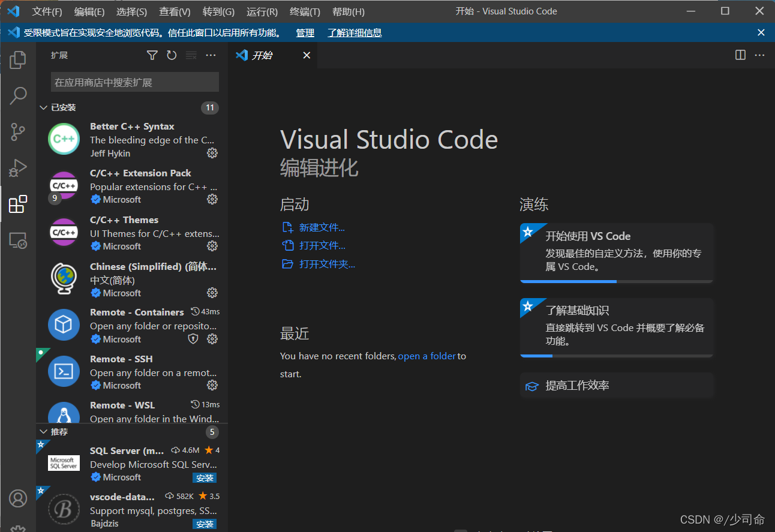Click progress bar under 开始使用 VS Code
The height and width of the screenshot is (532, 775).
click(x=617, y=281)
